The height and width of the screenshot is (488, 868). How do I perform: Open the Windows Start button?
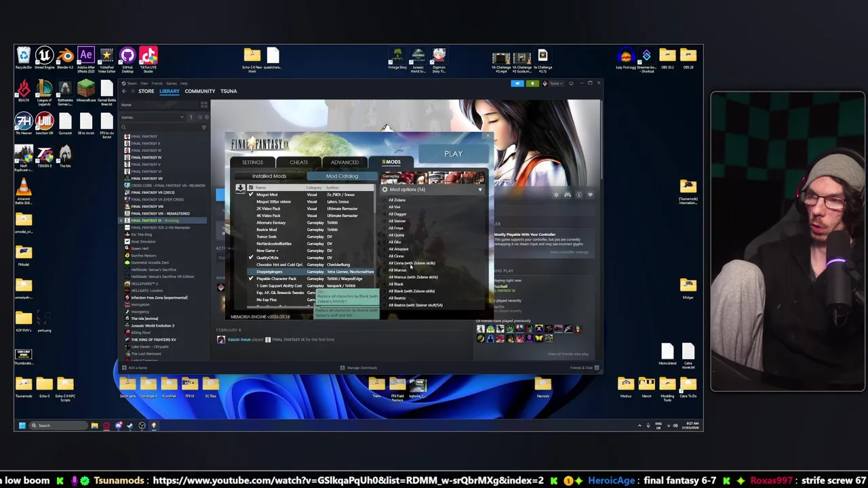pyautogui.click(x=22, y=426)
